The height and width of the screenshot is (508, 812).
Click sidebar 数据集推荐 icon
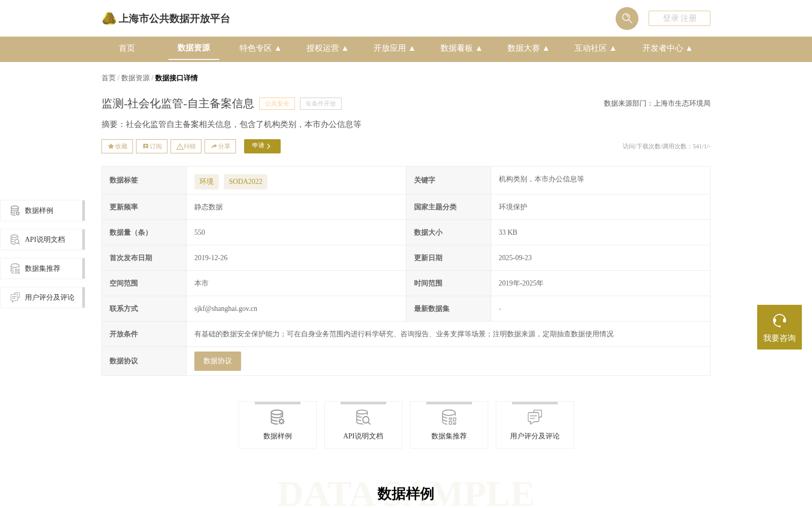(15, 268)
